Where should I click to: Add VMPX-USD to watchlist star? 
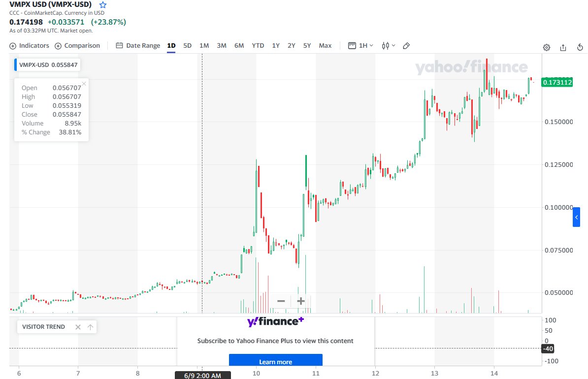(103, 5)
